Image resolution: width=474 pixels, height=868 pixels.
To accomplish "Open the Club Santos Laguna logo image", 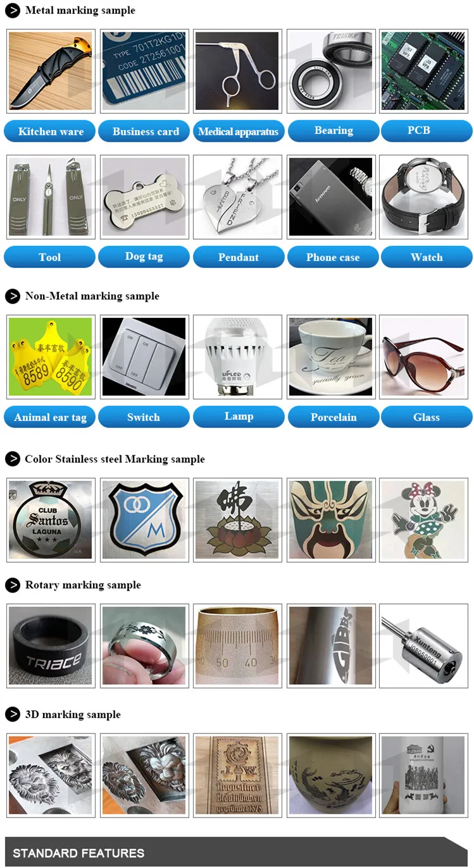I will (x=51, y=520).
